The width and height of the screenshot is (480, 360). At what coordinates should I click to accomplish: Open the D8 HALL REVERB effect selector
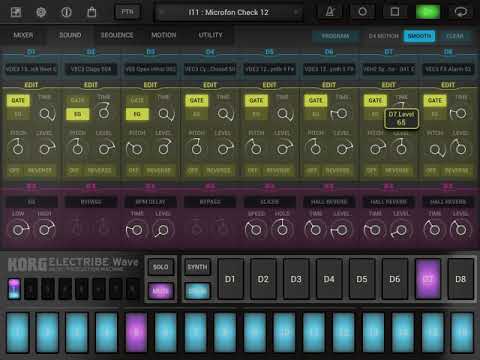click(x=448, y=202)
